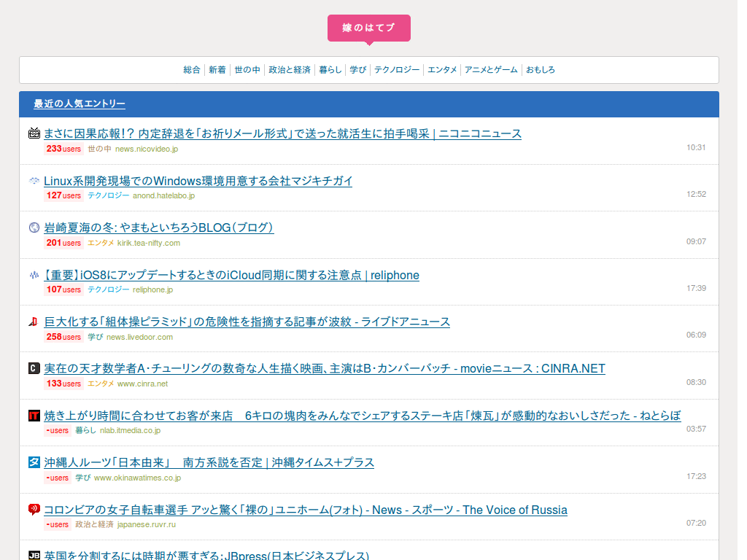Click the JBpress favicon icon

[x=34, y=555]
